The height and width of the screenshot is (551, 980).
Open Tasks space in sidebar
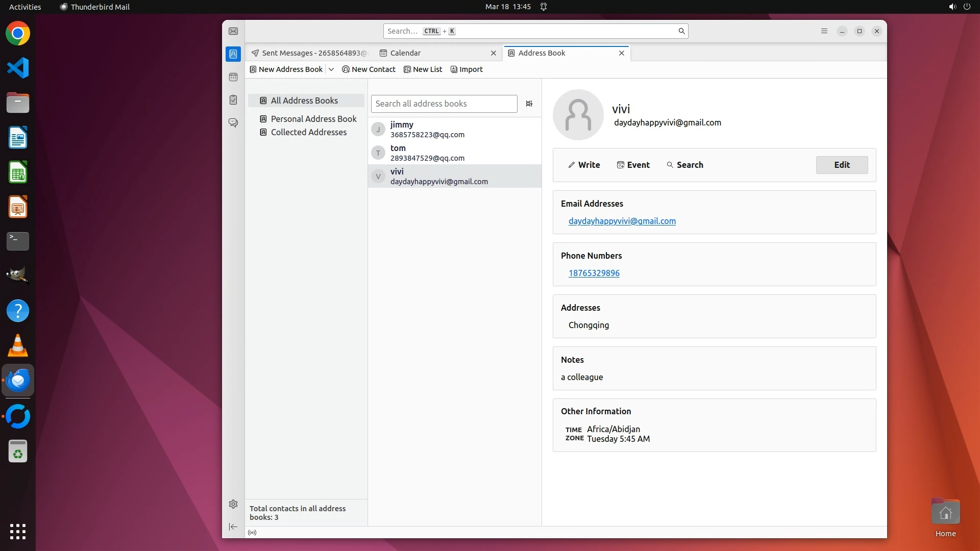(x=233, y=100)
